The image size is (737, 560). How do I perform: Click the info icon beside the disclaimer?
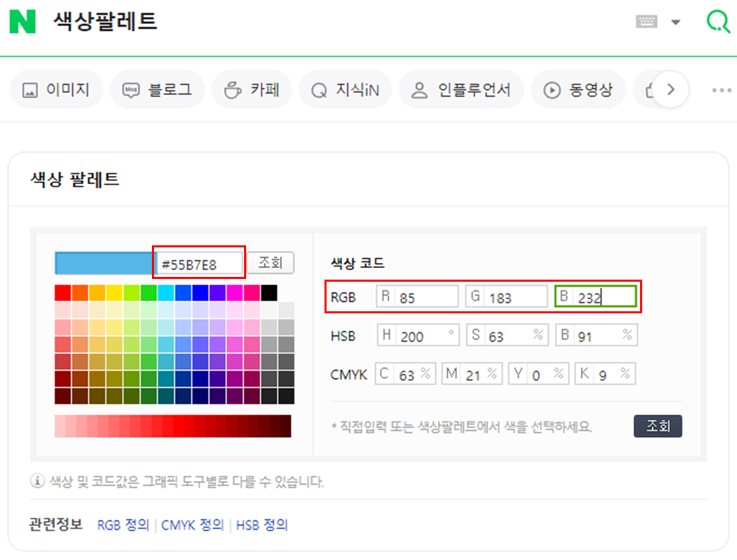pos(37,481)
